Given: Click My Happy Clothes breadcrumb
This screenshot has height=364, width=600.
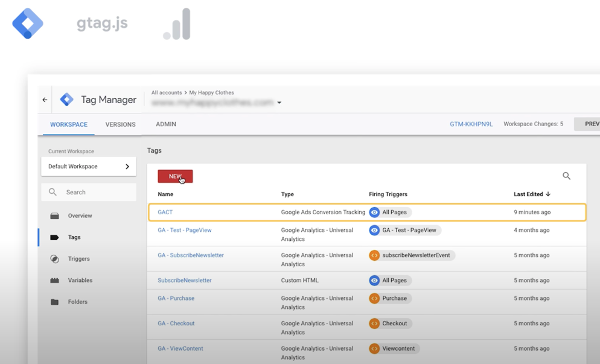Looking at the screenshot, I should (211, 92).
